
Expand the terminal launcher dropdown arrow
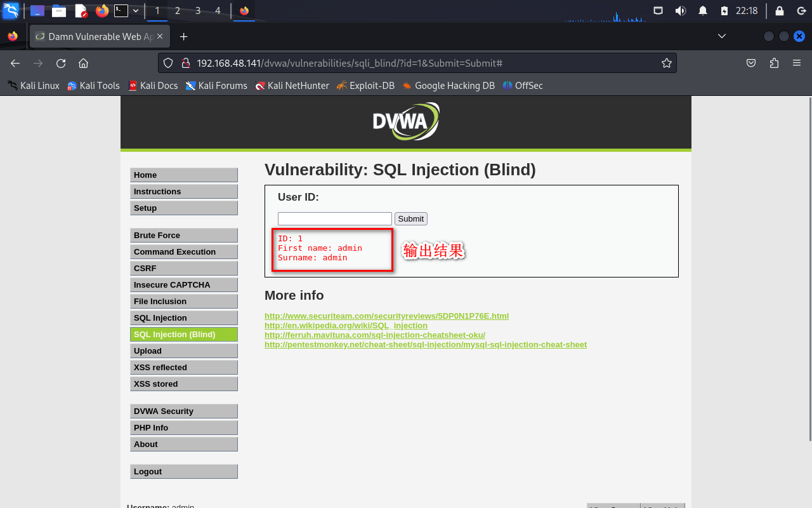(136, 11)
